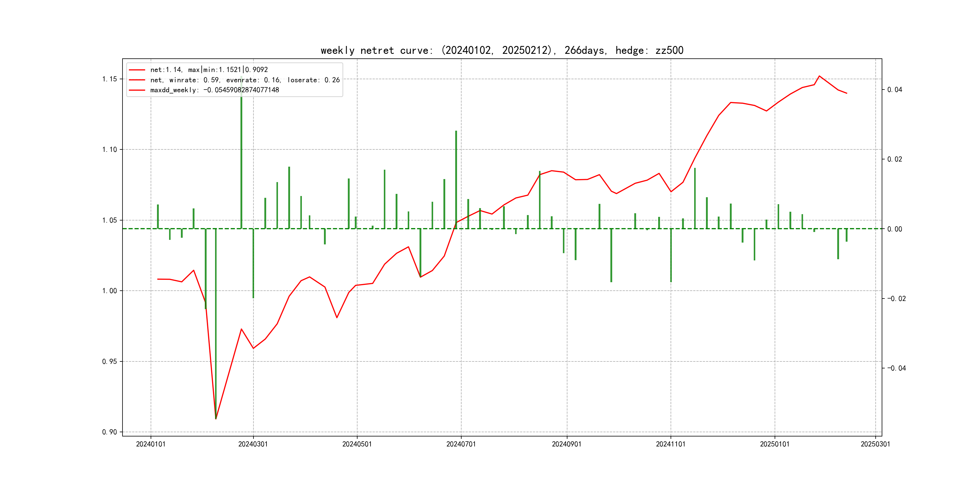This screenshot has width=980, height=490.
Task: Click the 1.15 left axis tick label
Action: coord(109,79)
